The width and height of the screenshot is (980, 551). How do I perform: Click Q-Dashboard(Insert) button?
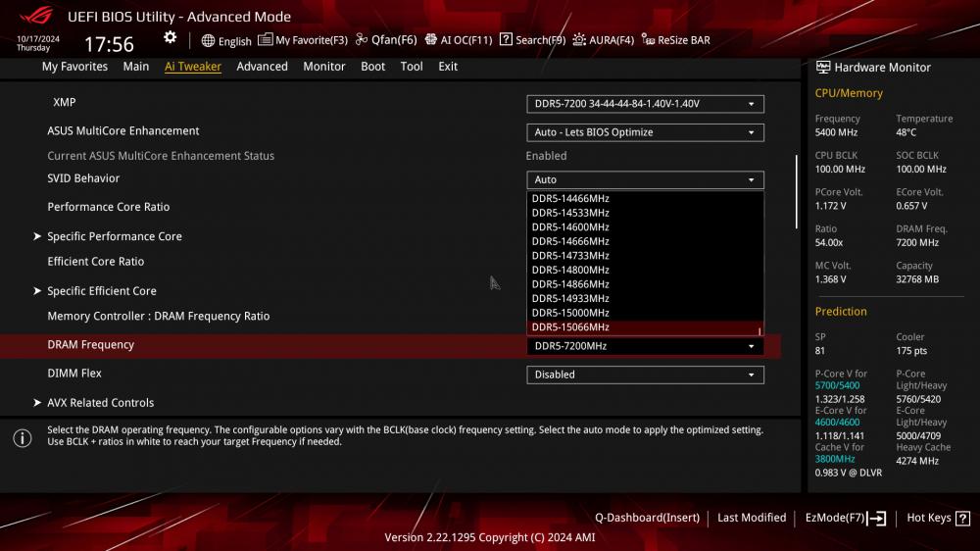point(647,518)
